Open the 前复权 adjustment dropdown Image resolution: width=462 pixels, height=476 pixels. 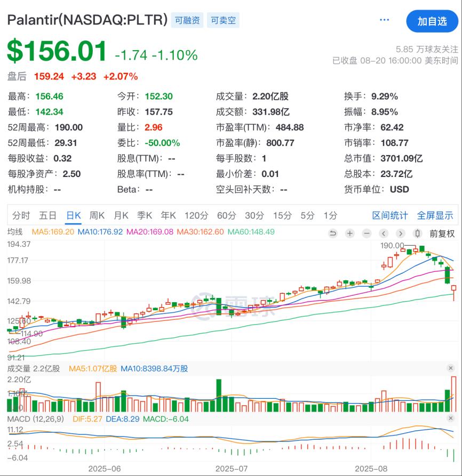pyautogui.click(x=442, y=233)
